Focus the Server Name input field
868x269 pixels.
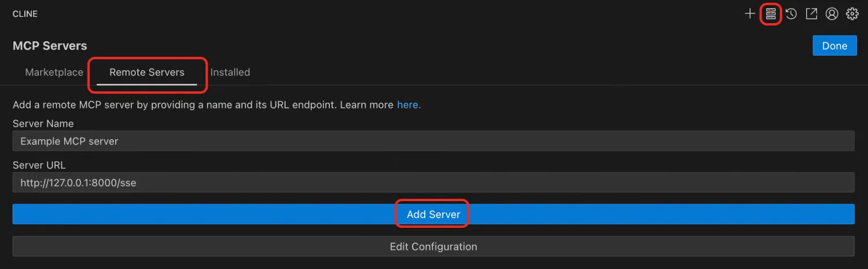[x=433, y=141]
